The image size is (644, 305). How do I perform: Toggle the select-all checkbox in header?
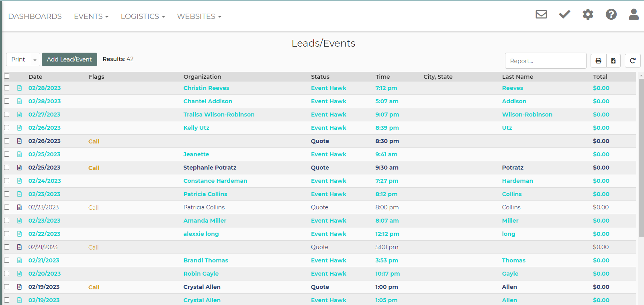click(x=7, y=76)
